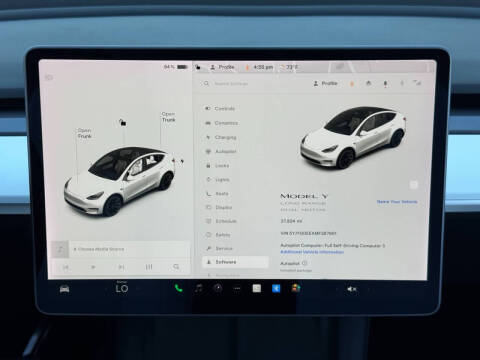Open the green Phone app
Viewport: 480px width, 360px height.
(179, 288)
